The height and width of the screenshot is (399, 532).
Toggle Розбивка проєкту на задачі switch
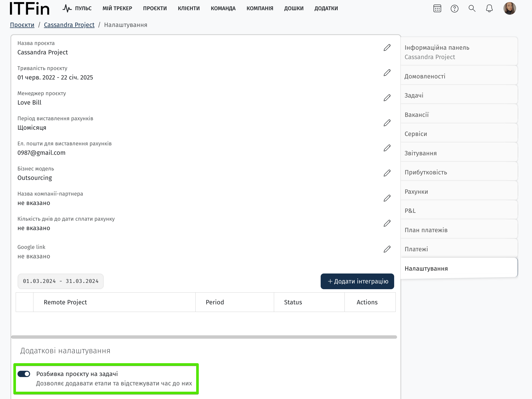pos(24,374)
